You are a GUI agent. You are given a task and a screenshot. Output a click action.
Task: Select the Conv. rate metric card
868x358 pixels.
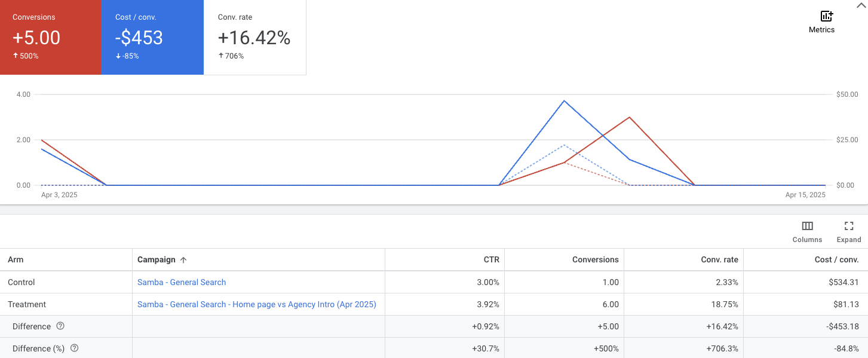click(255, 38)
